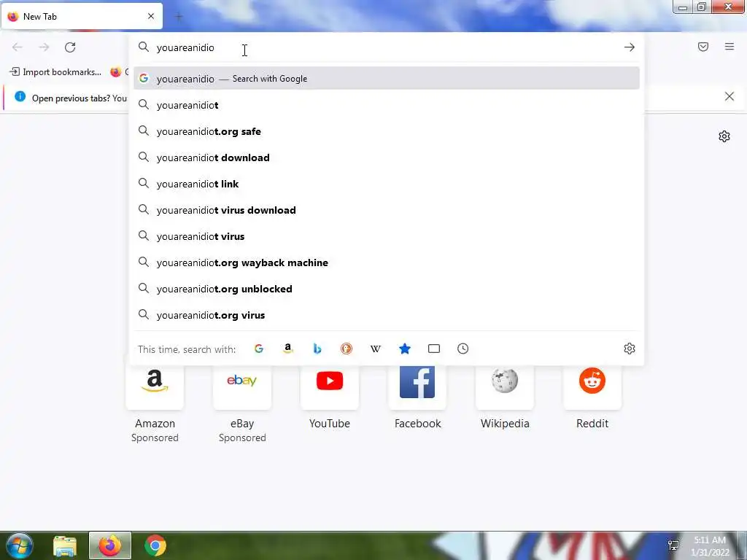Reload the page with the refresh icon

[x=70, y=47]
